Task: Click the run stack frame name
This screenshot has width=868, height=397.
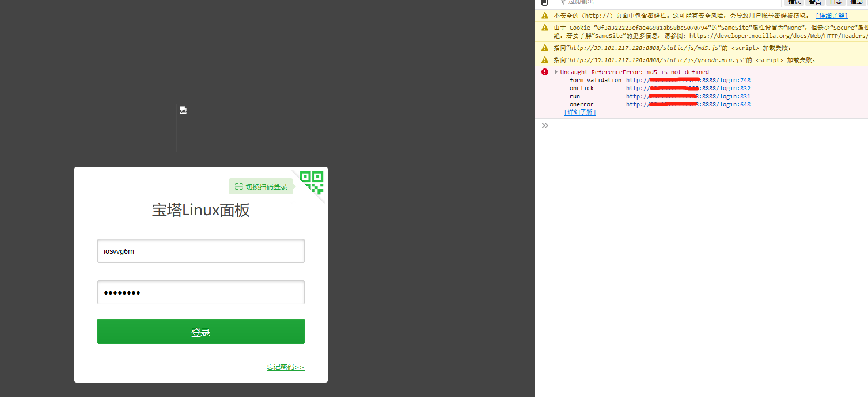Action: (x=575, y=96)
